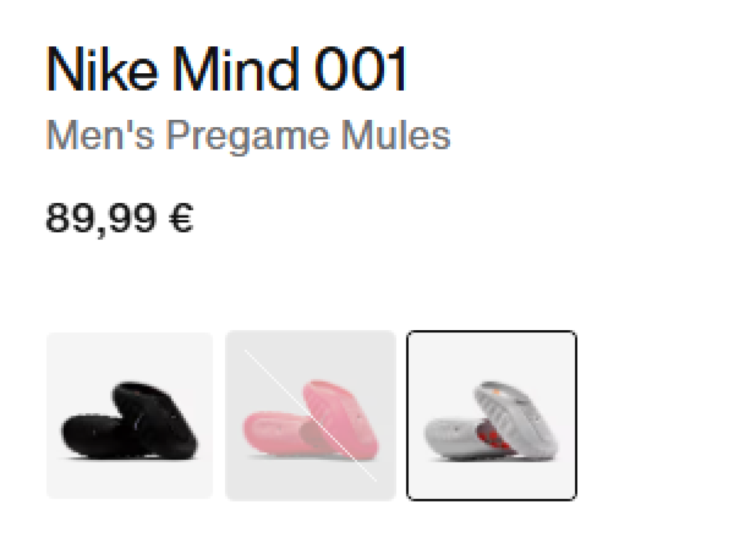The image size is (734, 560).
Task: Click the Nike Mind 001 product title
Action: (227, 69)
